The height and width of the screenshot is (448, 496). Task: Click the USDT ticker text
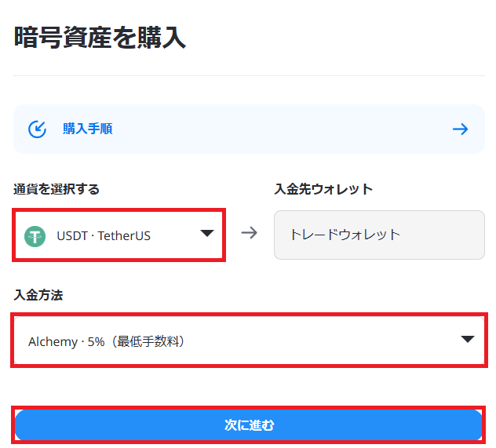(x=72, y=236)
